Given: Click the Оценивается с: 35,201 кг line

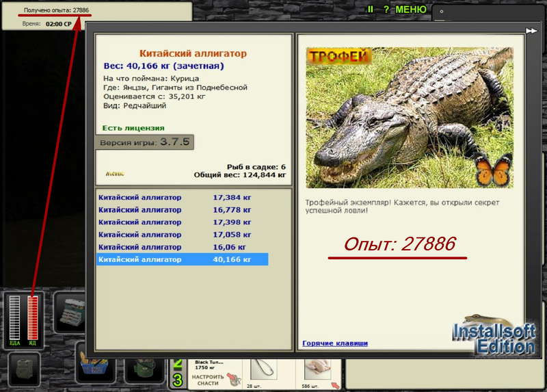Looking at the screenshot, I should pos(155,96).
